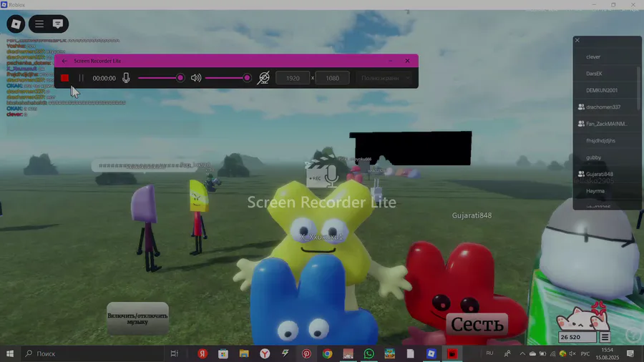Open the lightning bolt taskbar app
The height and width of the screenshot is (362, 644).
click(x=286, y=353)
